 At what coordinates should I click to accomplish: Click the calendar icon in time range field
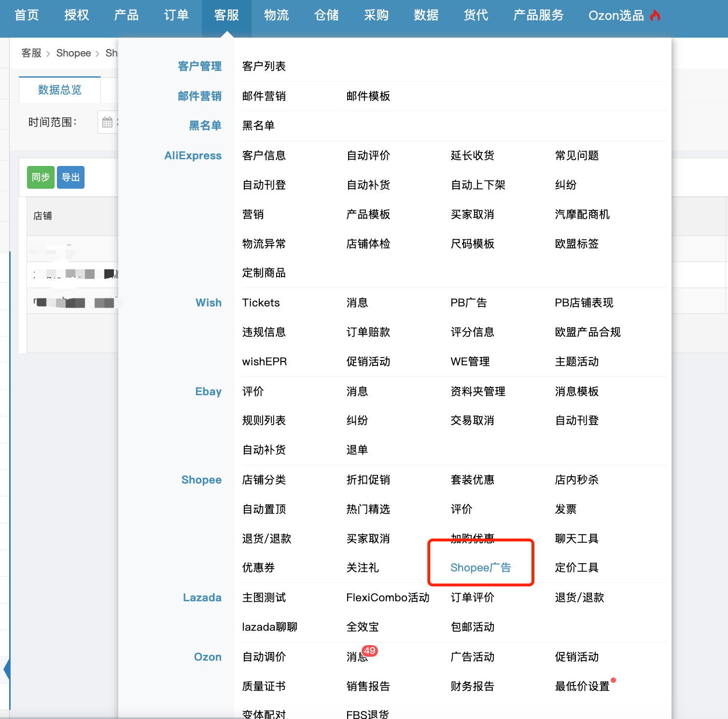tap(107, 122)
